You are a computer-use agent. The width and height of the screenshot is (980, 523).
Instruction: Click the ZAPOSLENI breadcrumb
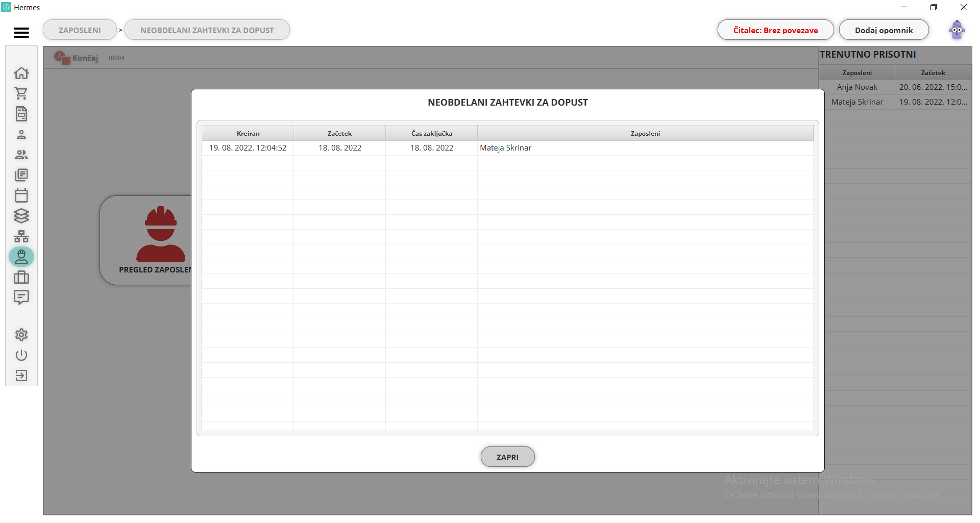click(x=80, y=30)
